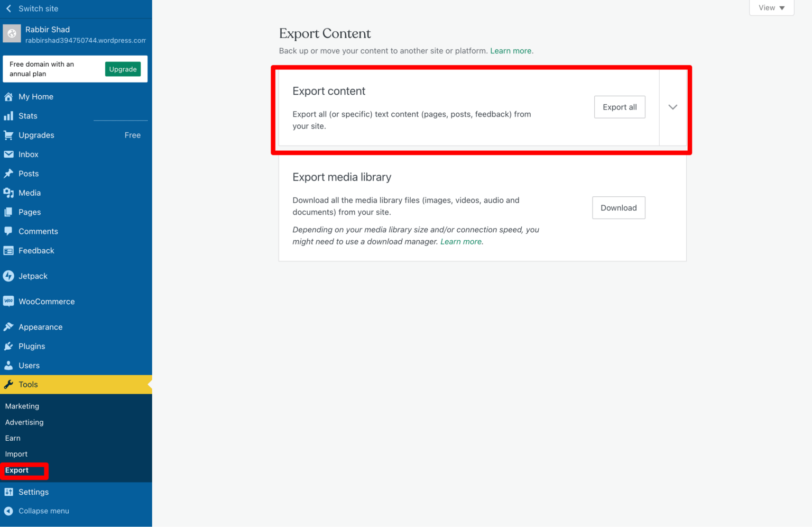Click the Rabbir Shad site avatar
812x527 pixels.
12,33
